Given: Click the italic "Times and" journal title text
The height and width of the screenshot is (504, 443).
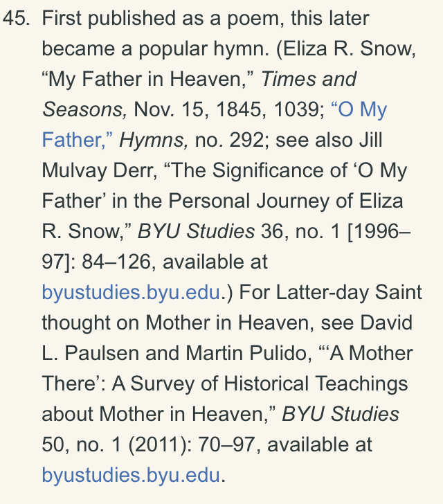Looking at the screenshot, I should [309, 79].
